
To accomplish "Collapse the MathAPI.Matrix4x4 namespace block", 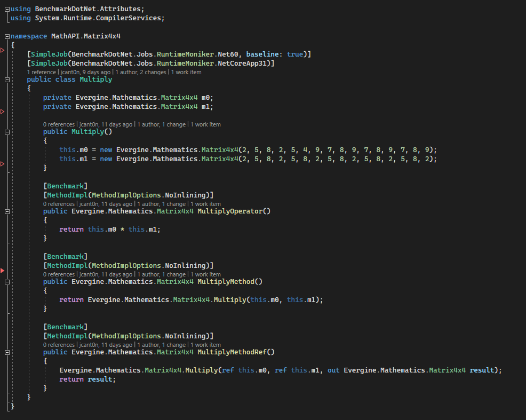I will tap(7, 37).
